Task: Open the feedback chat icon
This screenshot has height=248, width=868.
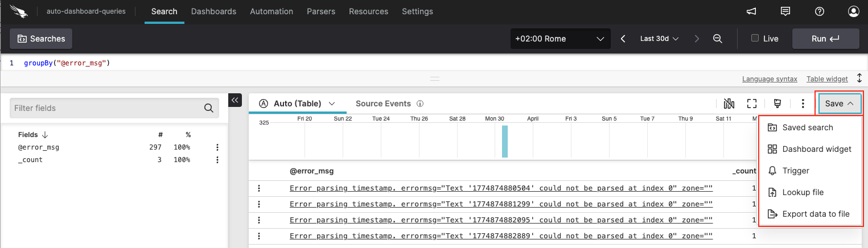Action: (785, 11)
